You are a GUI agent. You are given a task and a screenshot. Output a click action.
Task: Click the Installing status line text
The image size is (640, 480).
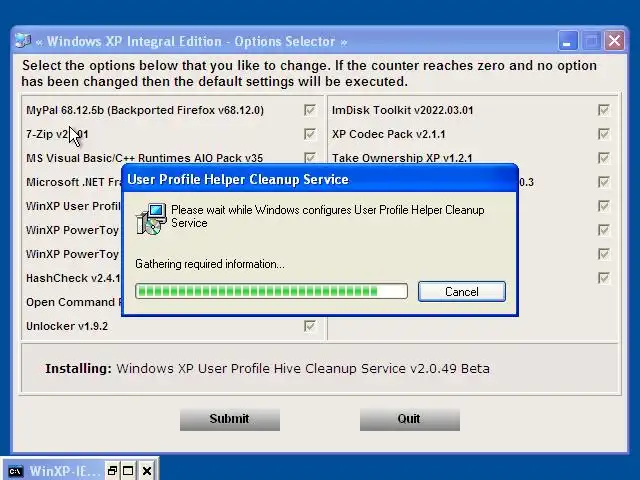267,369
